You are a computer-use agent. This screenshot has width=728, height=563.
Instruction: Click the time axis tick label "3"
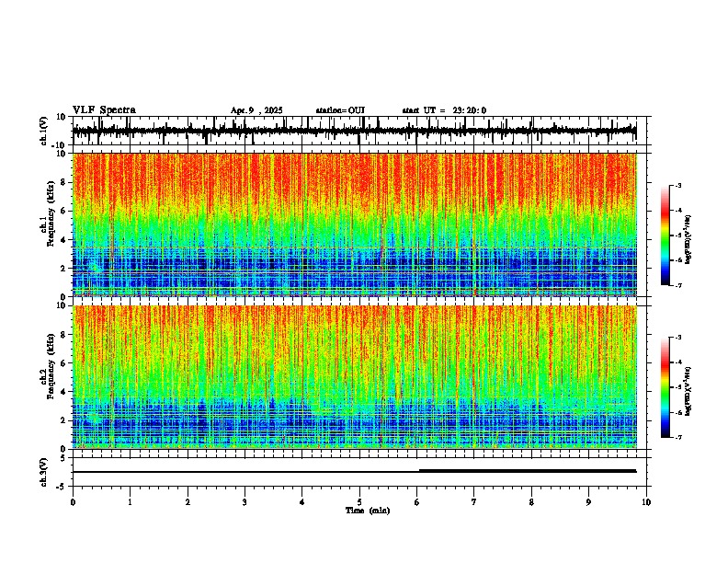(245, 502)
